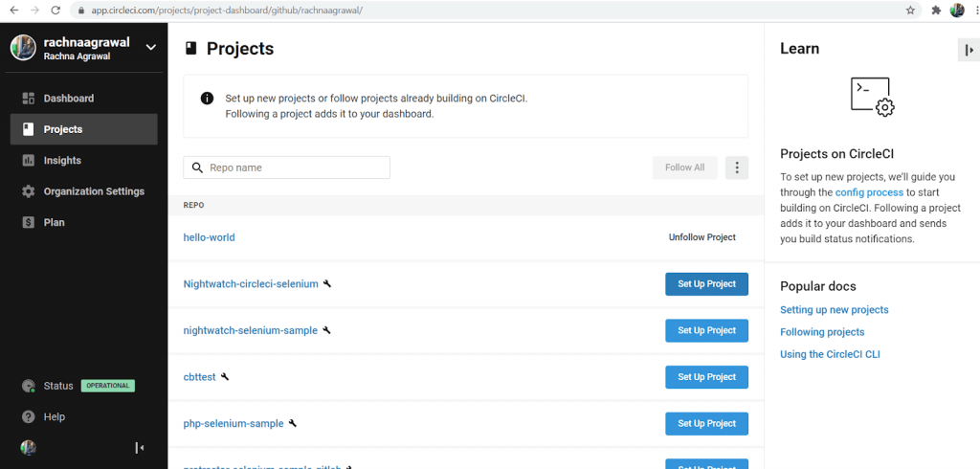This screenshot has height=469, width=980.
Task: Click wrench icon beside php-selenium-sample
Action: 293,423
